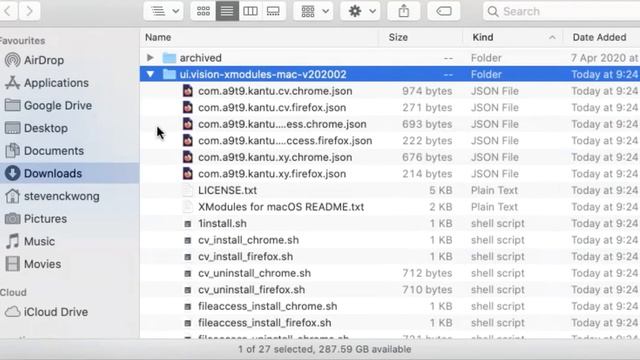
Task: Sort by the Date Added column header
Action: click(599, 37)
